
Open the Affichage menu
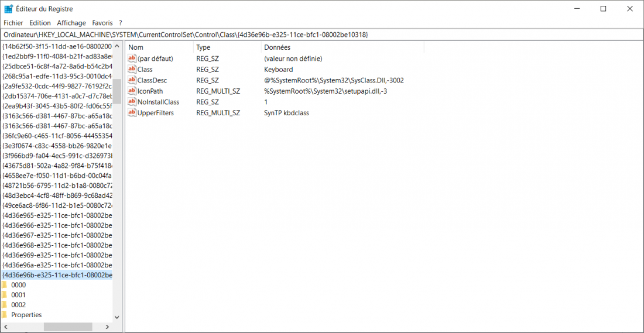tap(71, 23)
